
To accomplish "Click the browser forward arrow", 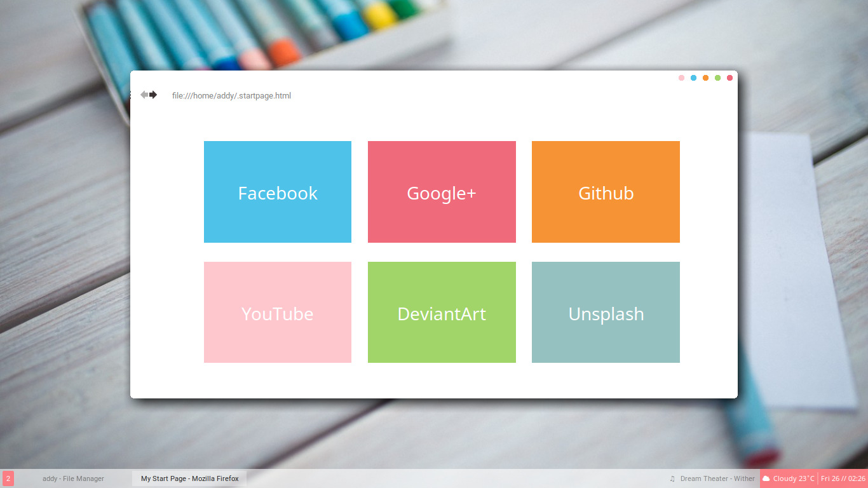I will point(153,95).
